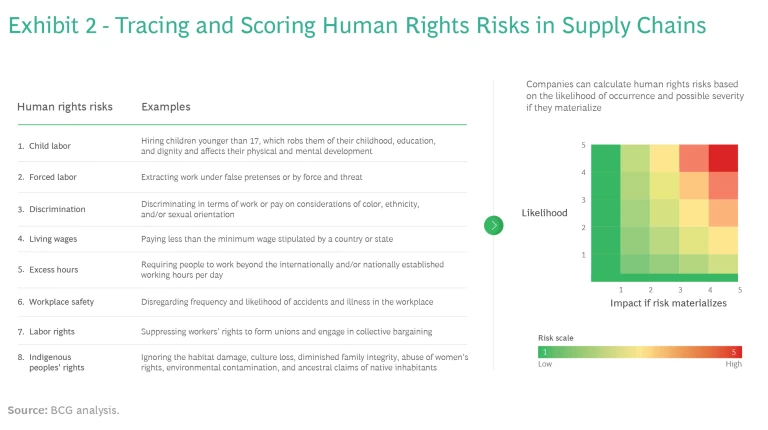Click the "Source: BCG analysis" footnote
Viewport: 768px width, 430px height.
pyautogui.click(x=63, y=410)
